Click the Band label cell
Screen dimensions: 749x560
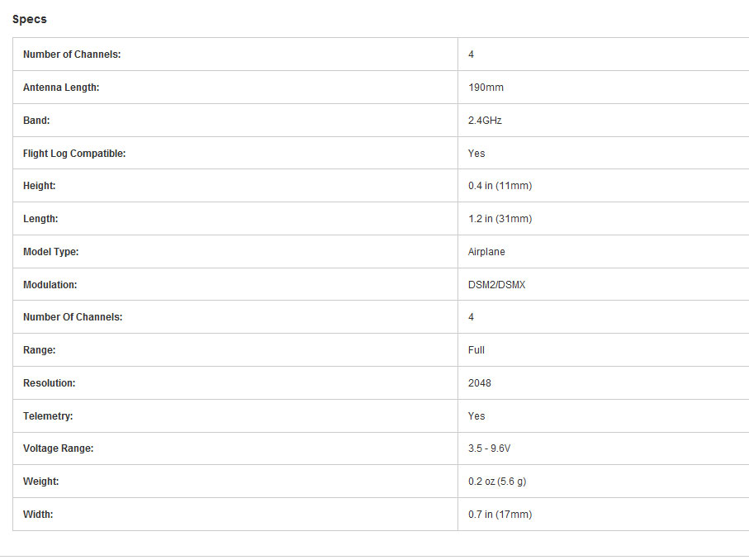36,121
